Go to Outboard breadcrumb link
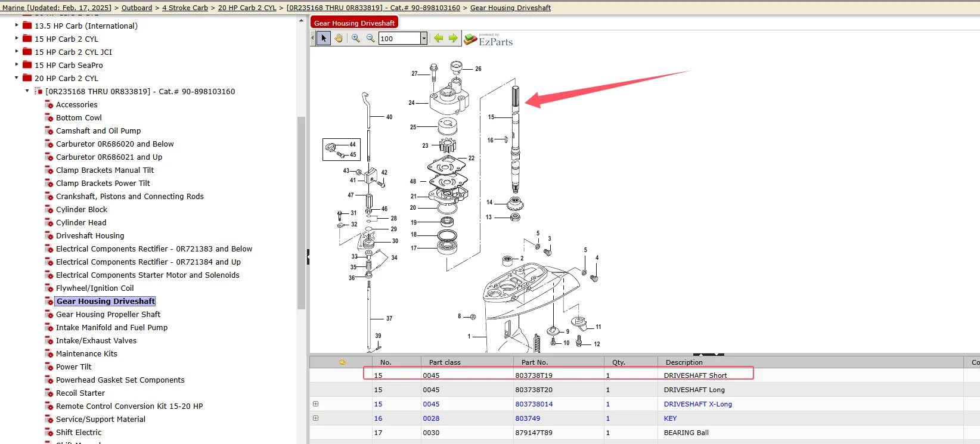 tap(137, 8)
